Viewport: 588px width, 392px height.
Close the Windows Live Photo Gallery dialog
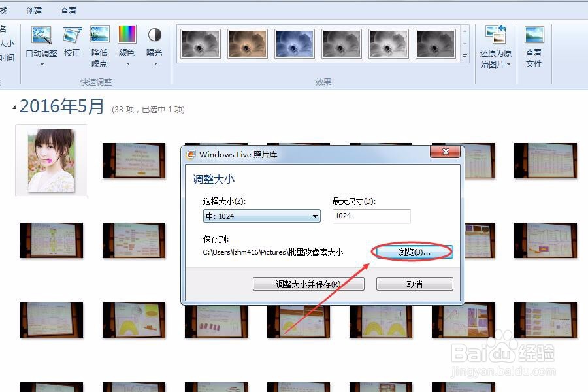(x=445, y=152)
